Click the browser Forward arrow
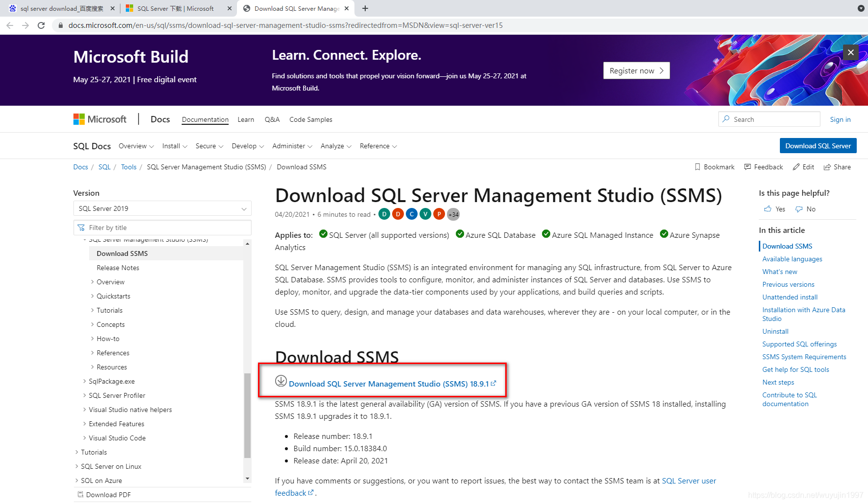868x504 pixels. point(25,25)
